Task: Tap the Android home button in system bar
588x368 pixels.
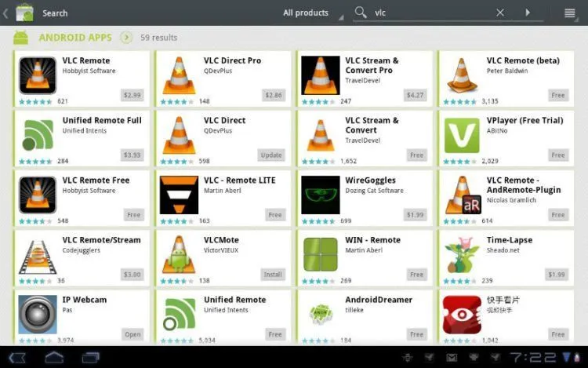Action: (x=54, y=358)
